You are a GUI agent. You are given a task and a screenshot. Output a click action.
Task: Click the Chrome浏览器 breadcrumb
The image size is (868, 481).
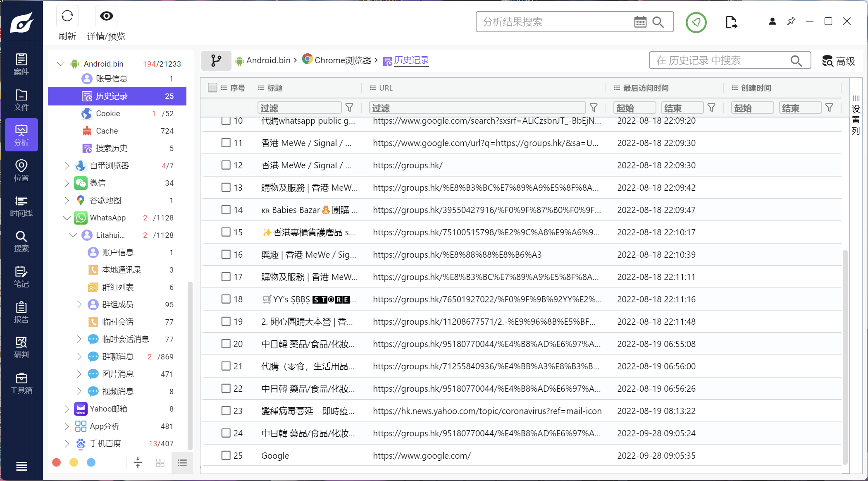click(337, 60)
